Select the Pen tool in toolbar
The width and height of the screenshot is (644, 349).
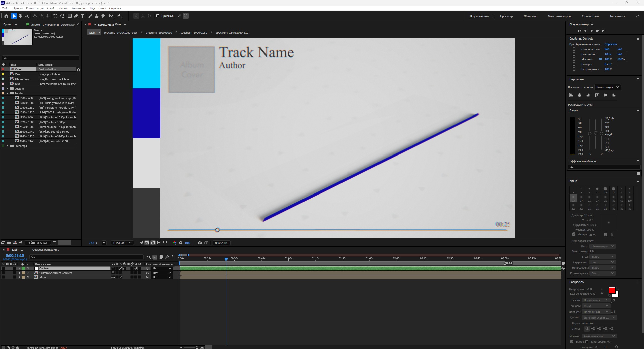pyautogui.click(x=76, y=16)
